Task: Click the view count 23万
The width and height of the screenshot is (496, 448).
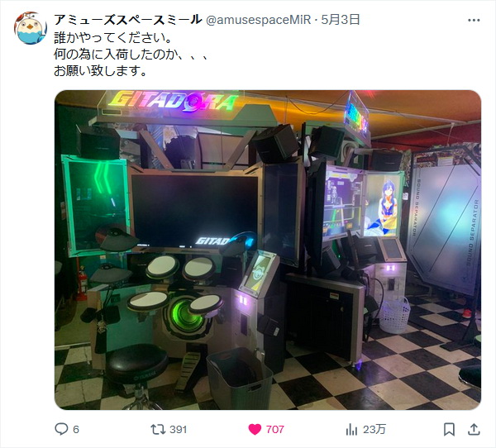Action: 374,429
